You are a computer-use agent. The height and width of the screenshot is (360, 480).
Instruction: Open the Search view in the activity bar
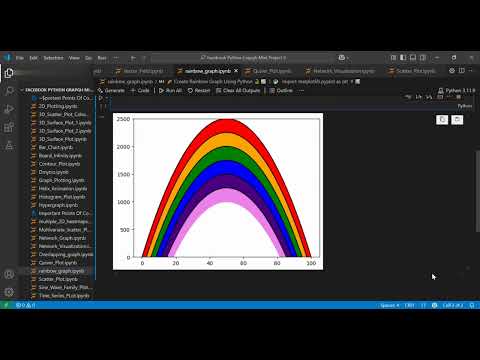(x=9, y=91)
